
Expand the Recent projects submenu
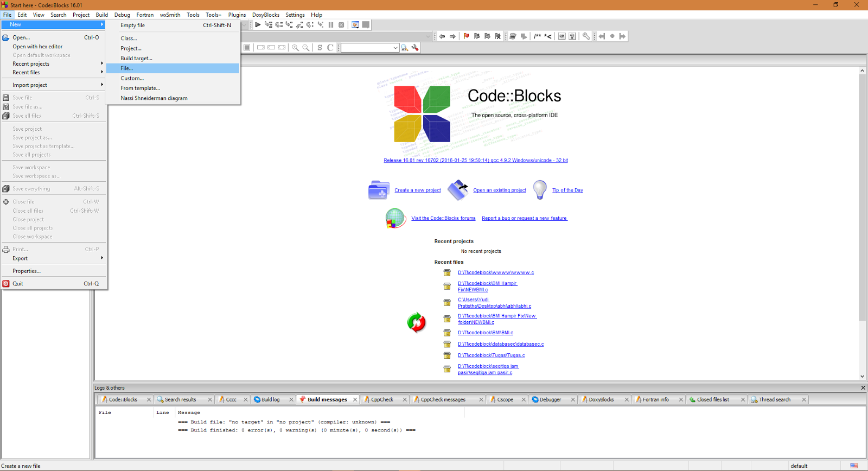coord(53,63)
